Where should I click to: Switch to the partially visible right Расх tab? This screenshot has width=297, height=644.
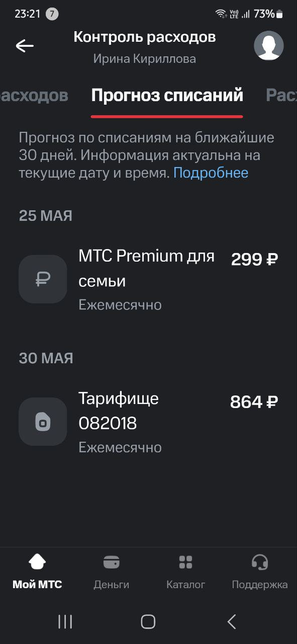coord(281,95)
